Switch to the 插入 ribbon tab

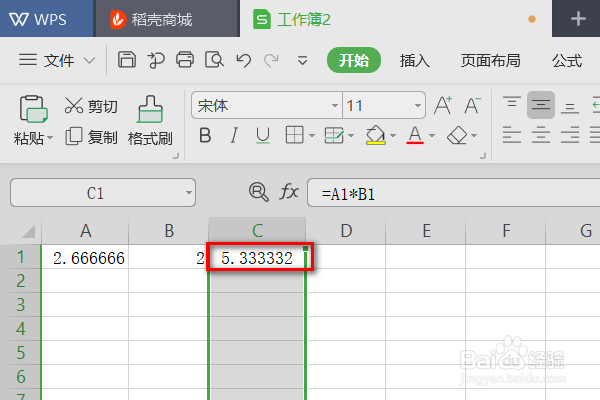pyautogui.click(x=414, y=60)
